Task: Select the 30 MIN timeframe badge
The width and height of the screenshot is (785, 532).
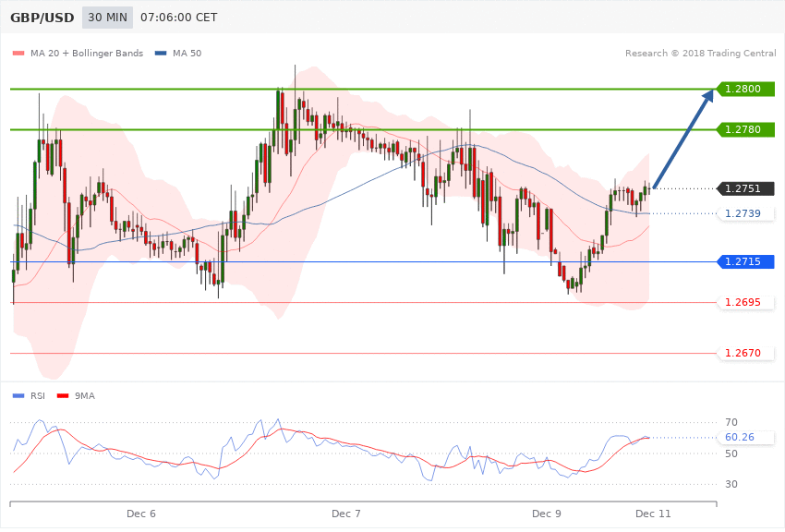Action: coord(108,18)
